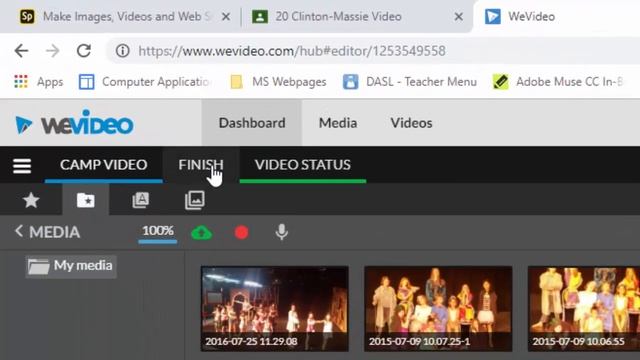
Task: Click the microphone voiceover icon
Action: [282, 232]
